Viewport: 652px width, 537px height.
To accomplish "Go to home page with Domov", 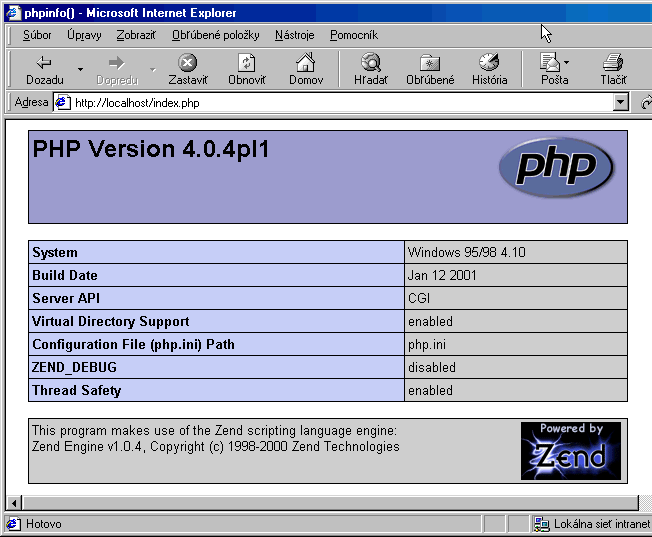I will point(306,69).
